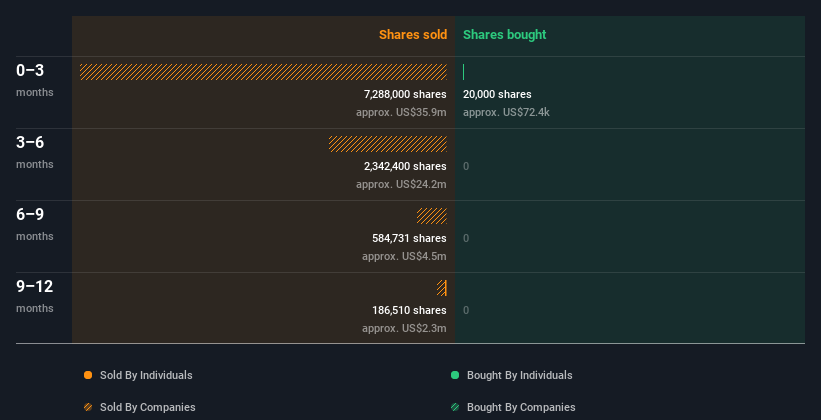Select the 9–12 months row label
The width and height of the screenshot is (821, 420).
coord(35,296)
